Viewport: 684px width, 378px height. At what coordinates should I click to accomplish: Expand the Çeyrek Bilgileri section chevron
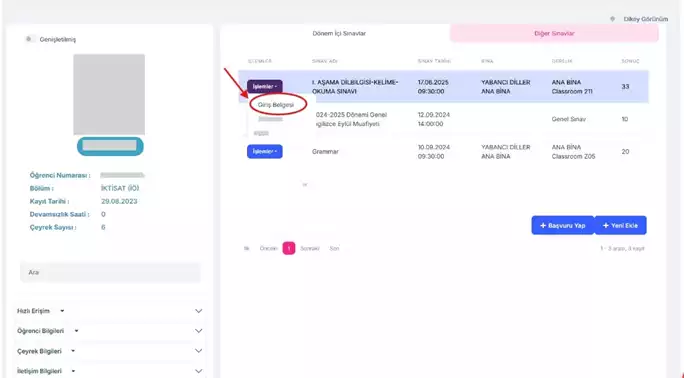coord(198,351)
